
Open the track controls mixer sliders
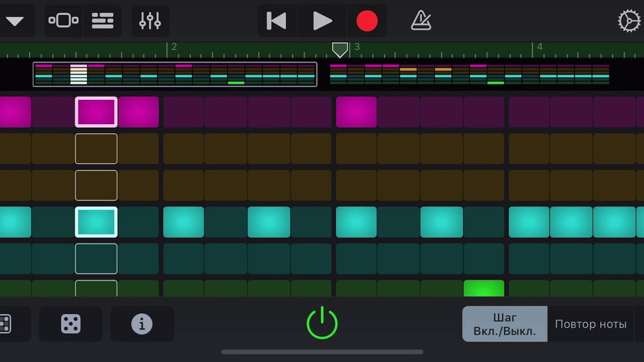[150, 21]
